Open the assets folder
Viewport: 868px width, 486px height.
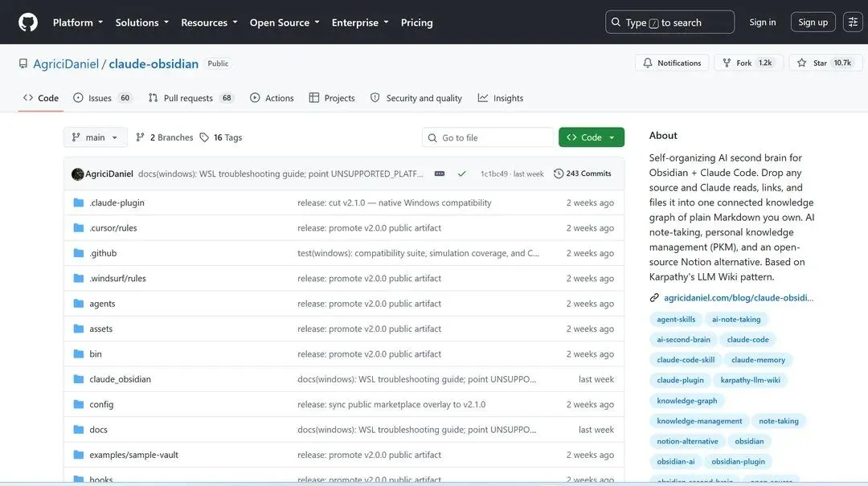coord(100,329)
